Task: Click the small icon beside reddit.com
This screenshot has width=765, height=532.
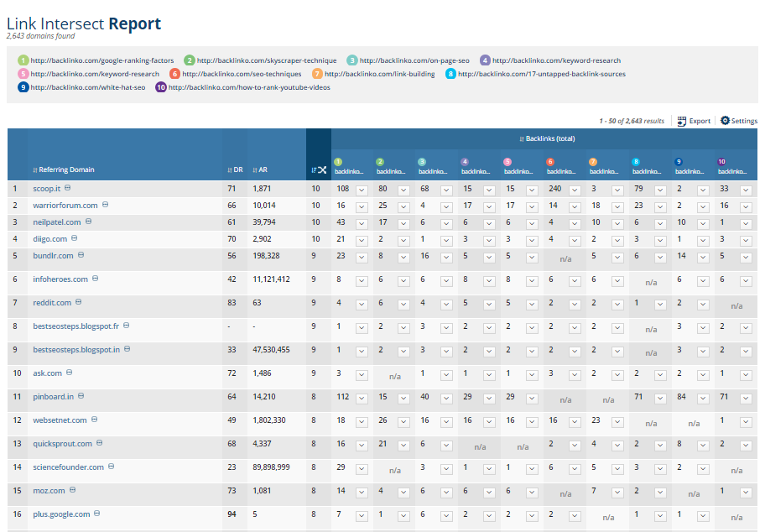Action: click(79, 302)
